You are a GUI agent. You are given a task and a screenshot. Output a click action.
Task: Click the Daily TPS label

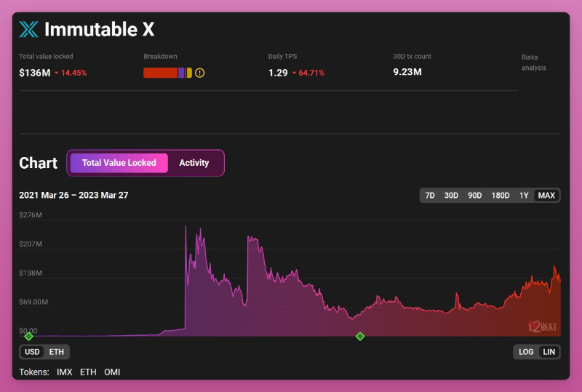click(283, 57)
